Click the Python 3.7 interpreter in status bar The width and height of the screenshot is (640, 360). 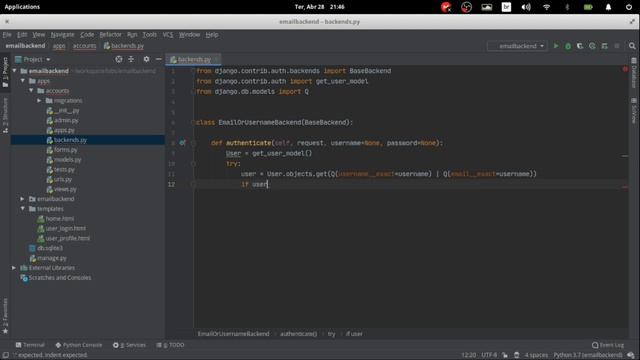coord(588,355)
